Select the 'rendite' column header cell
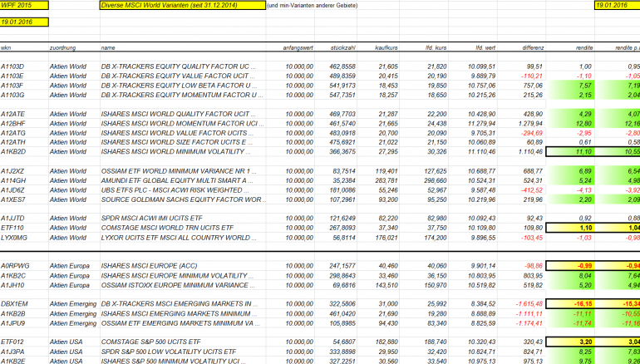 click(570, 47)
